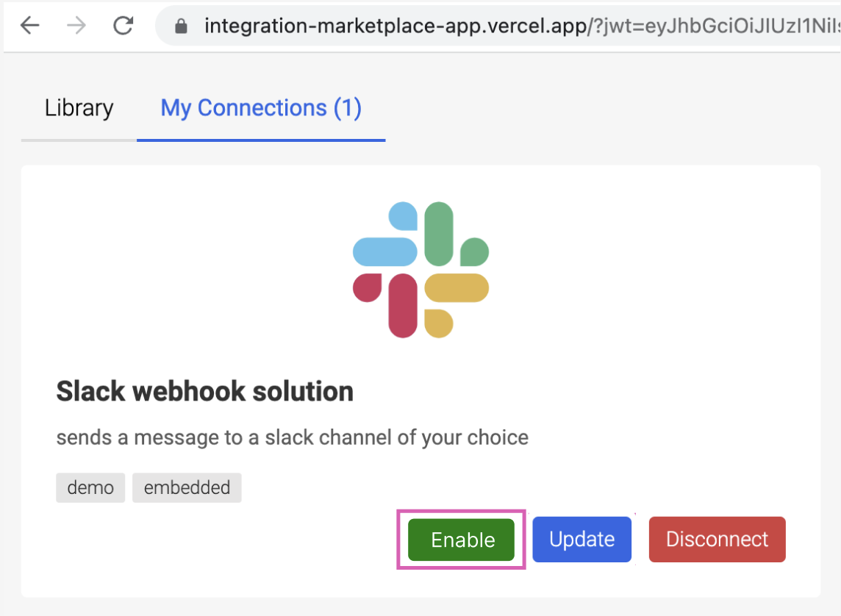Screen dimensions: 841x616
Task: Open the My Connections tab
Action: point(261,107)
